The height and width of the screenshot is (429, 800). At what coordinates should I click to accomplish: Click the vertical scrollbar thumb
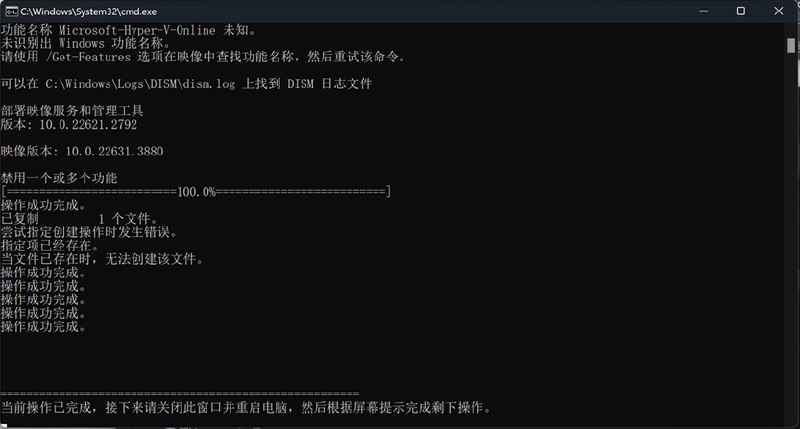pos(791,45)
